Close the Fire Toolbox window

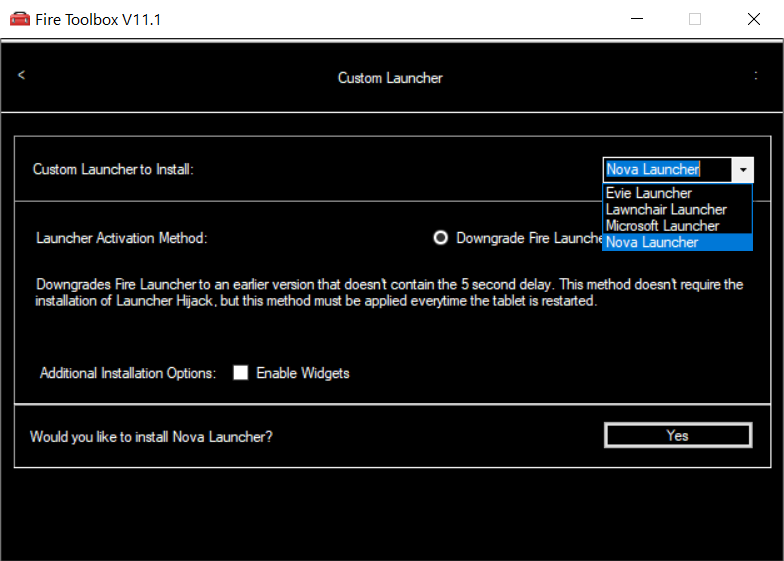[754, 19]
